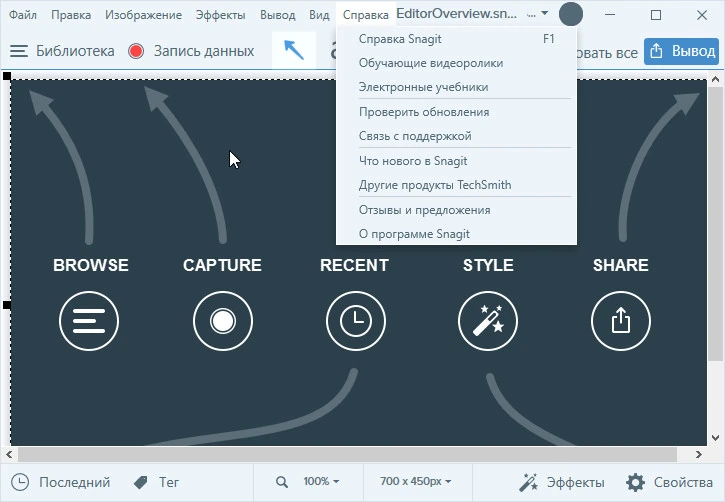Click the horizontal scrollbar left arrow
Screen dimensions: 725x502
pos(9,454)
